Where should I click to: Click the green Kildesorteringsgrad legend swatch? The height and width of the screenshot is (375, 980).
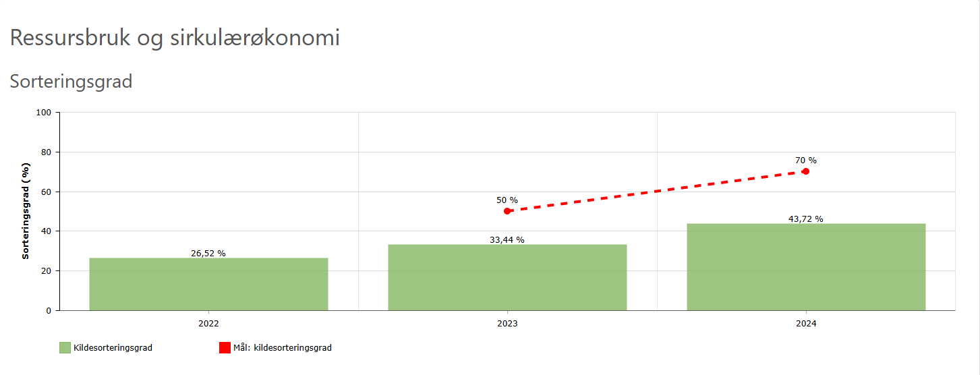pos(65,348)
